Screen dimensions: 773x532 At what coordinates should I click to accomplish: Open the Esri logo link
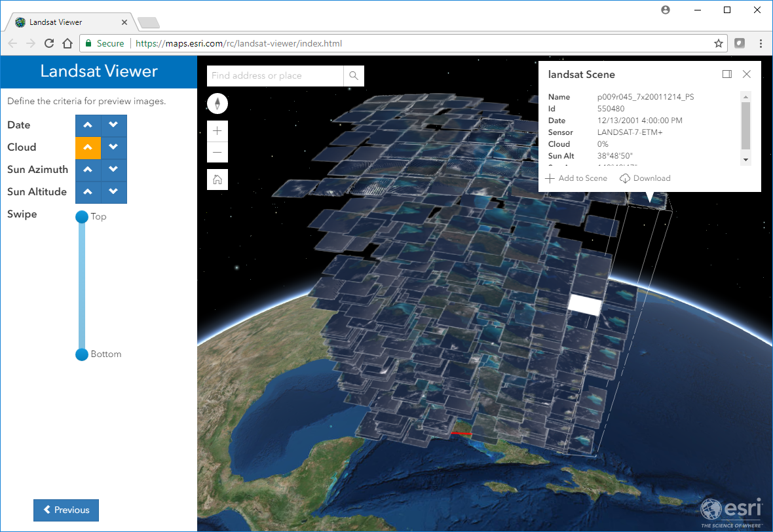coord(730,512)
